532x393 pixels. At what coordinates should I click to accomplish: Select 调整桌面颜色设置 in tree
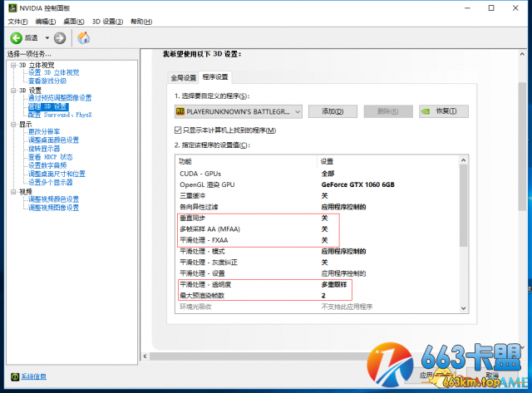point(53,140)
